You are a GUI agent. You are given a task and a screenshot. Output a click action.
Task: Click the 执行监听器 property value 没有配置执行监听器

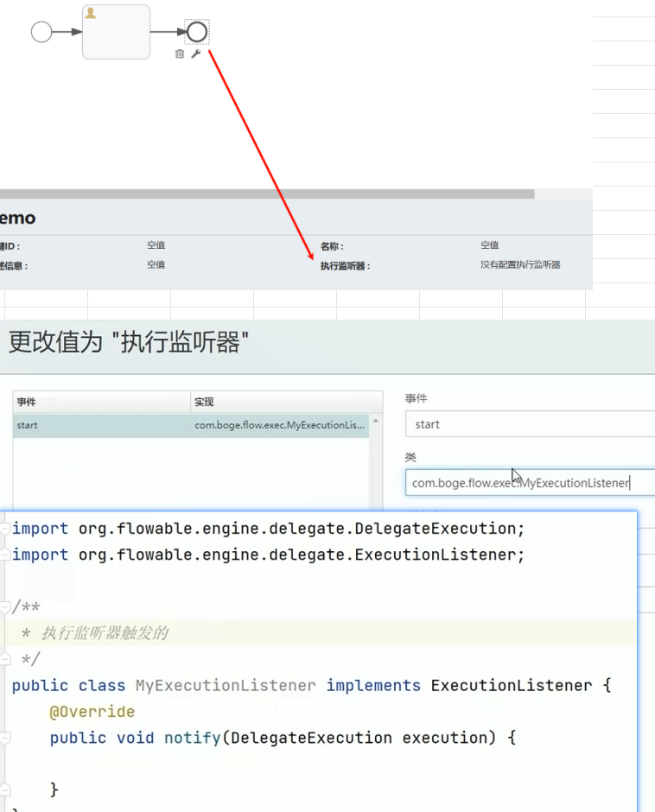(520, 264)
